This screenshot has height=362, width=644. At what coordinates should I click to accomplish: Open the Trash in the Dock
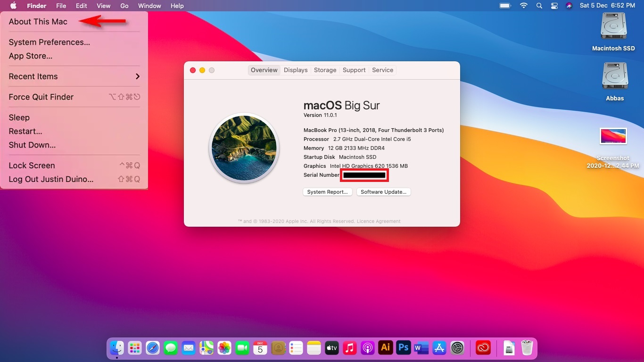tap(527, 348)
